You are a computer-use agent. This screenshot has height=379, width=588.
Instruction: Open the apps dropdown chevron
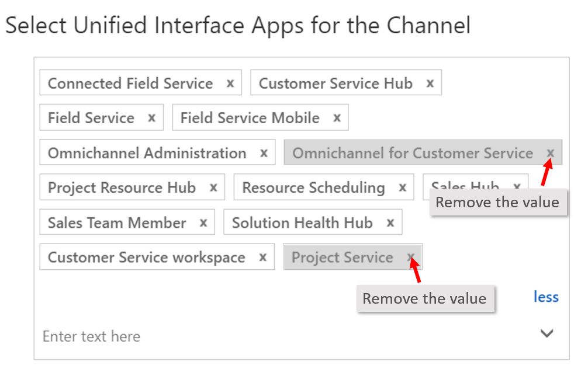pos(547,333)
